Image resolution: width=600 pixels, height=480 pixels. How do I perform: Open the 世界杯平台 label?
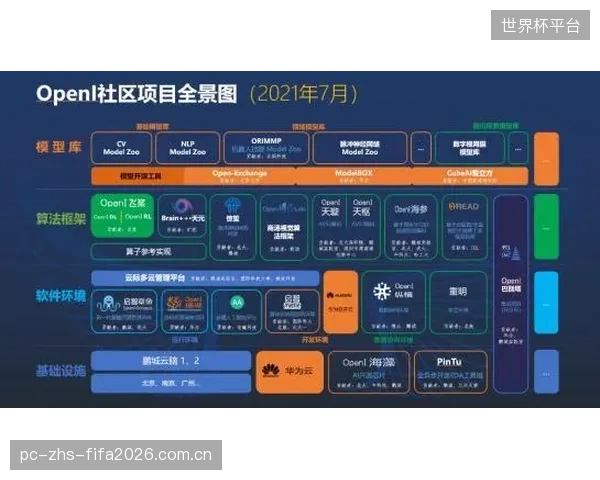[540, 25]
